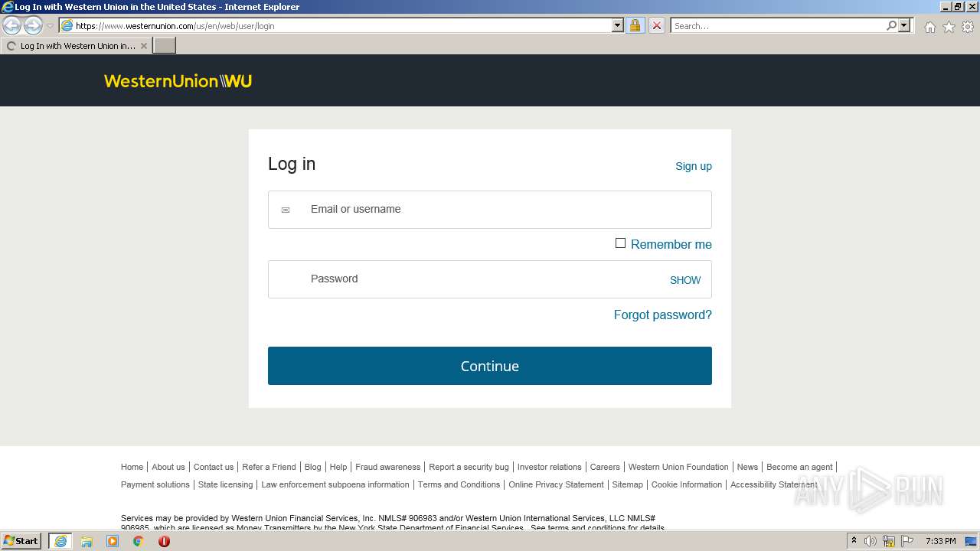Close the Western Union tab

click(143, 46)
